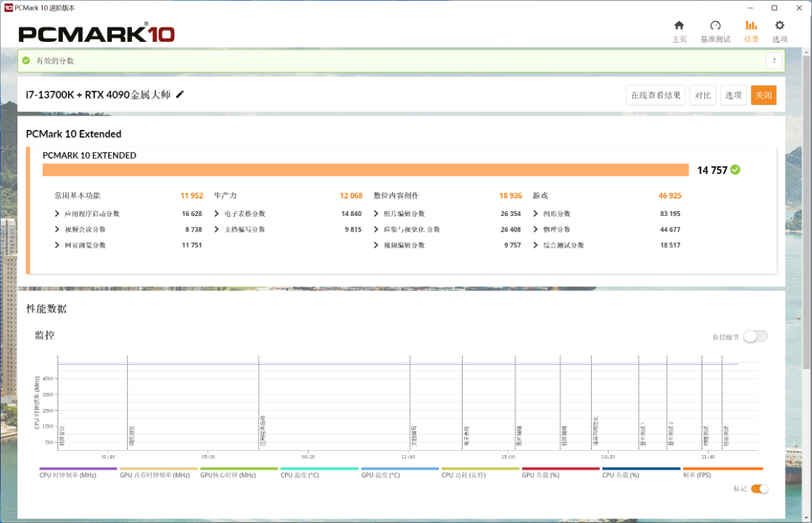Open the Results (结果) bar chart icon
This screenshot has height=523, width=812.
(x=751, y=25)
